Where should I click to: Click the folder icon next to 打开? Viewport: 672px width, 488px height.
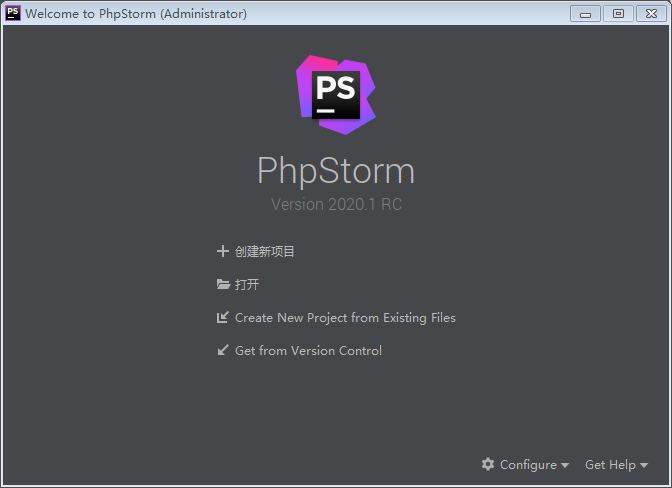(x=223, y=284)
